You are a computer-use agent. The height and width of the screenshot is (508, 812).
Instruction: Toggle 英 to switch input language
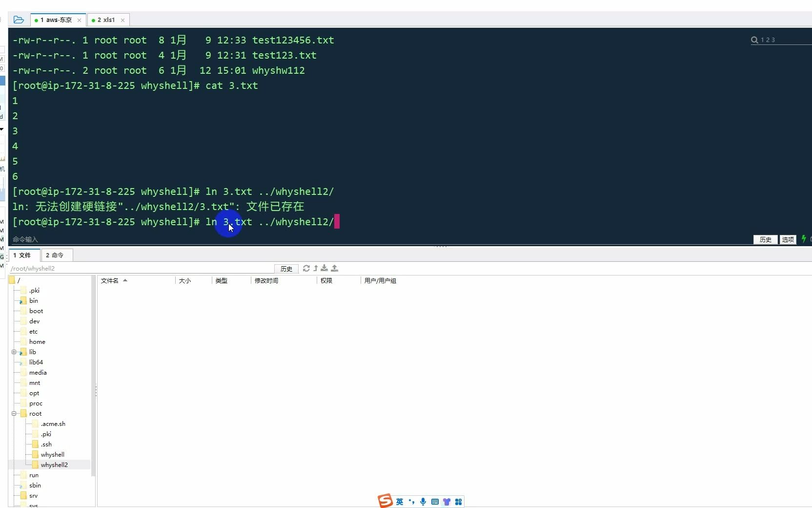pos(400,501)
